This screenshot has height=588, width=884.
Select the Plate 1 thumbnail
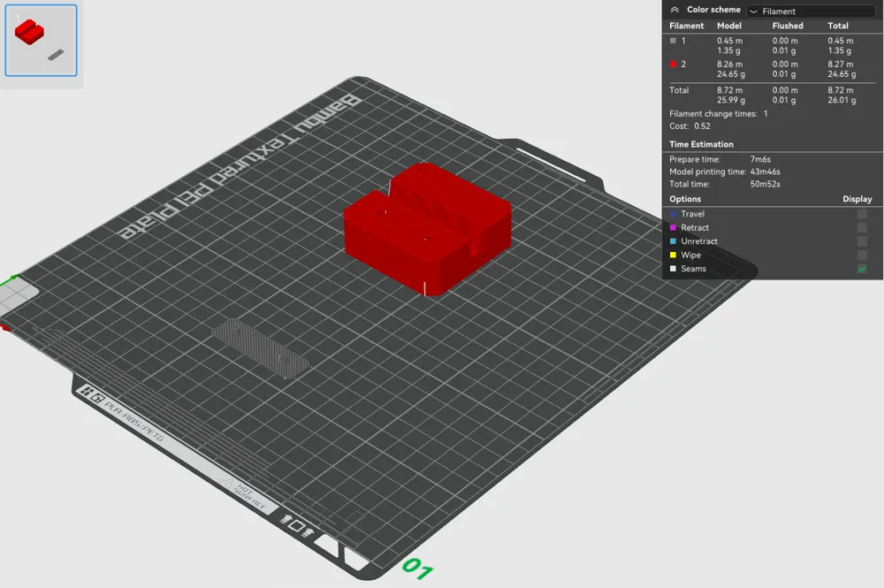(41, 39)
